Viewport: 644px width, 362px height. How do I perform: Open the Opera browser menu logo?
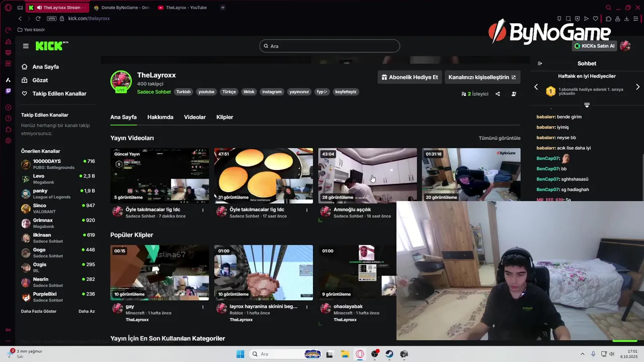point(8,8)
